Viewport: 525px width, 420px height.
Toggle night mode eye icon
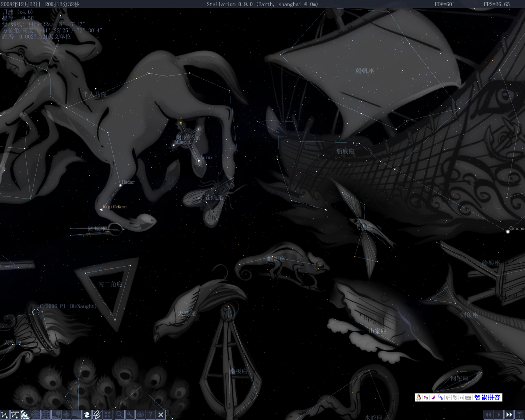140,415
